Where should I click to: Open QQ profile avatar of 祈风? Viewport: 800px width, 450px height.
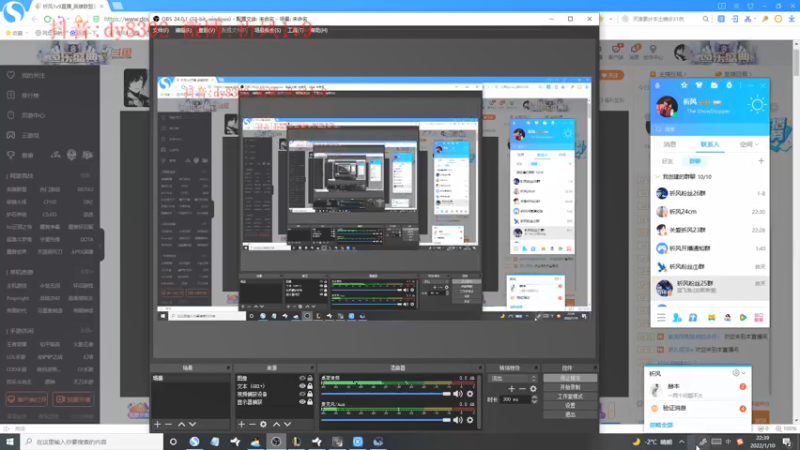pyautogui.click(x=667, y=106)
